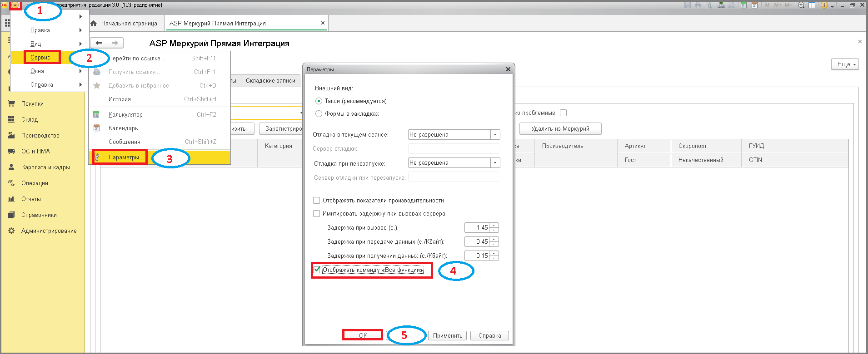Click the Задержка при вызове 1,45 field
868x354 pixels.
pos(477,227)
